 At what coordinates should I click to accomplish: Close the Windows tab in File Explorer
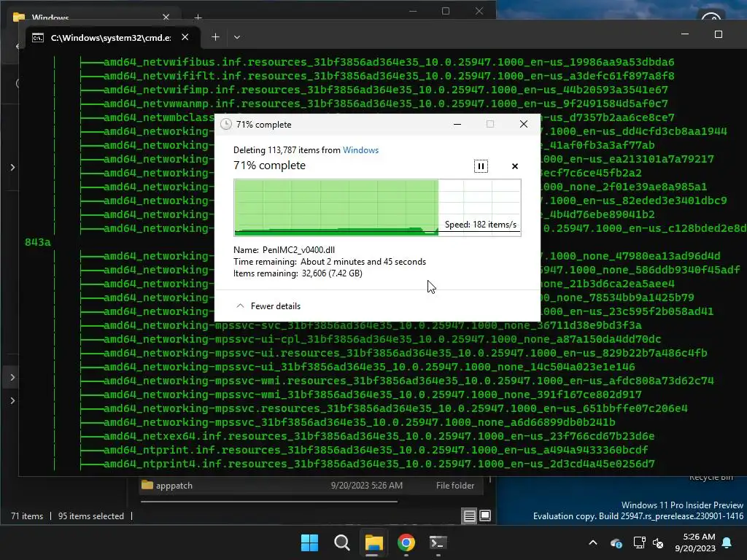point(166,17)
